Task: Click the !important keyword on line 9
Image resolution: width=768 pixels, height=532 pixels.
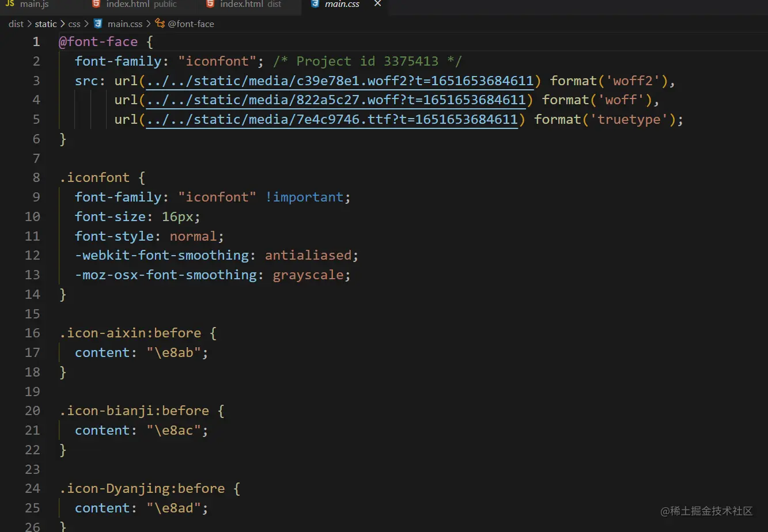Action: (x=304, y=197)
